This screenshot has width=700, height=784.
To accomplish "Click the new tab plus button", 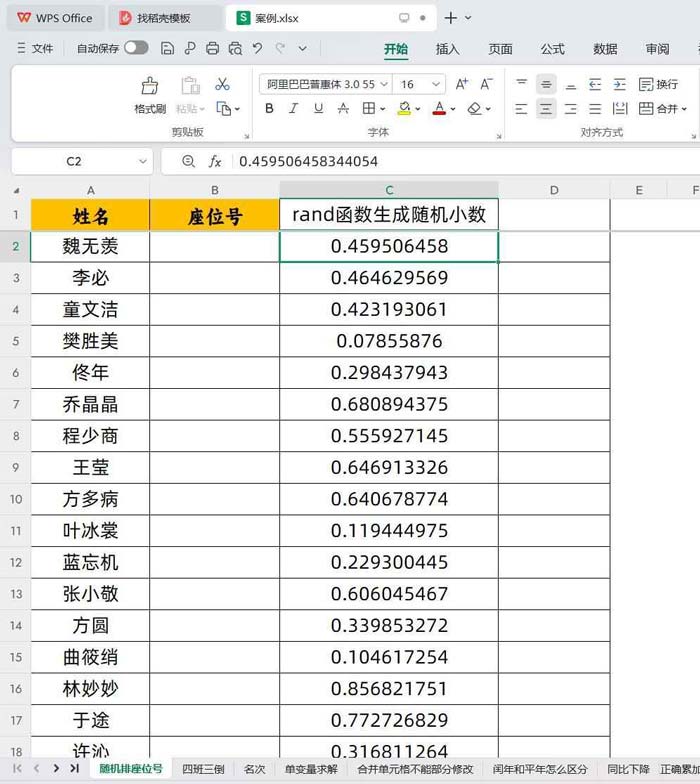I will point(450,18).
